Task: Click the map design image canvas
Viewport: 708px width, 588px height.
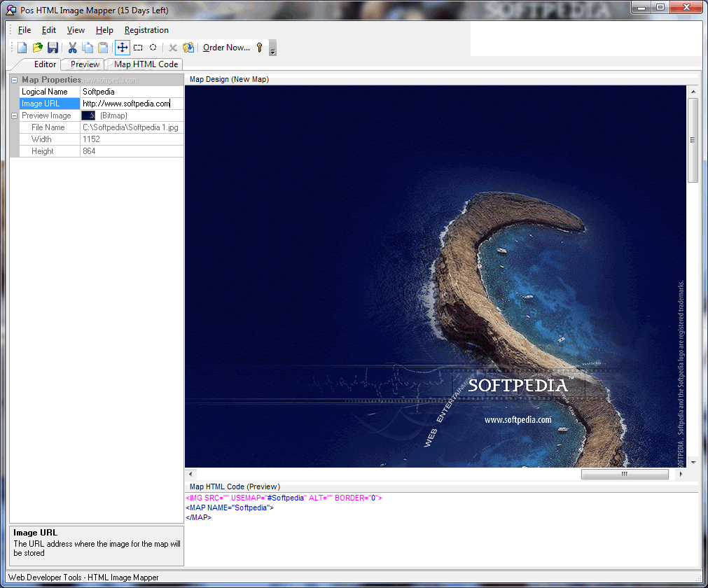Action: [436, 276]
